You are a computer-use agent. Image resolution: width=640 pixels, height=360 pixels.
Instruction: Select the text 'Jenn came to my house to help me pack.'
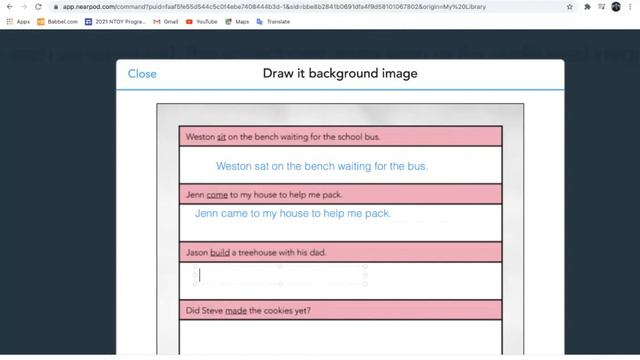293,213
